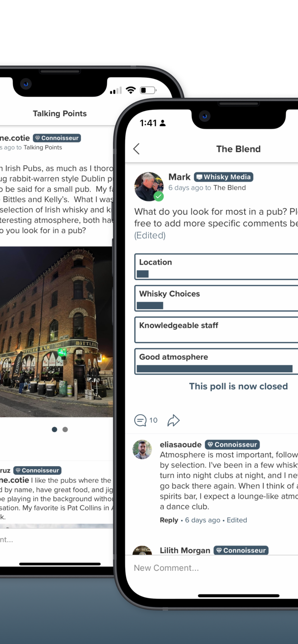The height and width of the screenshot is (644, 298).
Task: Tap the share arrow icon under the poll
Action: (173, 420)
